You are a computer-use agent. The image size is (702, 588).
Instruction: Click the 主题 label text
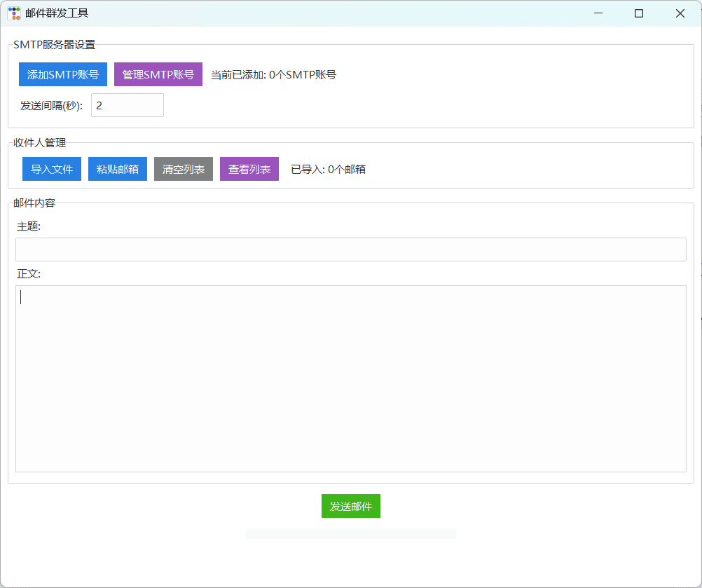(x=29, y=226)
